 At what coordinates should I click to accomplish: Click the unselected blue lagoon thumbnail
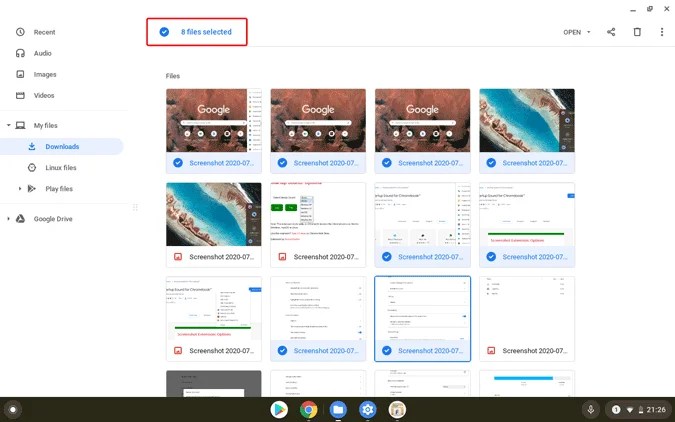(x=214, y=214)
